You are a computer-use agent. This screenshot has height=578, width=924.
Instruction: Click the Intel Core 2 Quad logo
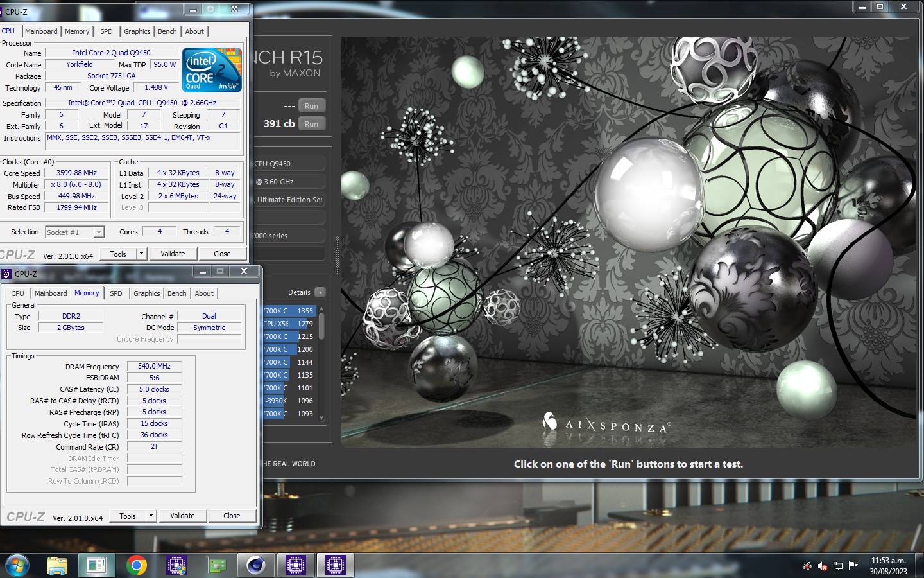[212, 69]
